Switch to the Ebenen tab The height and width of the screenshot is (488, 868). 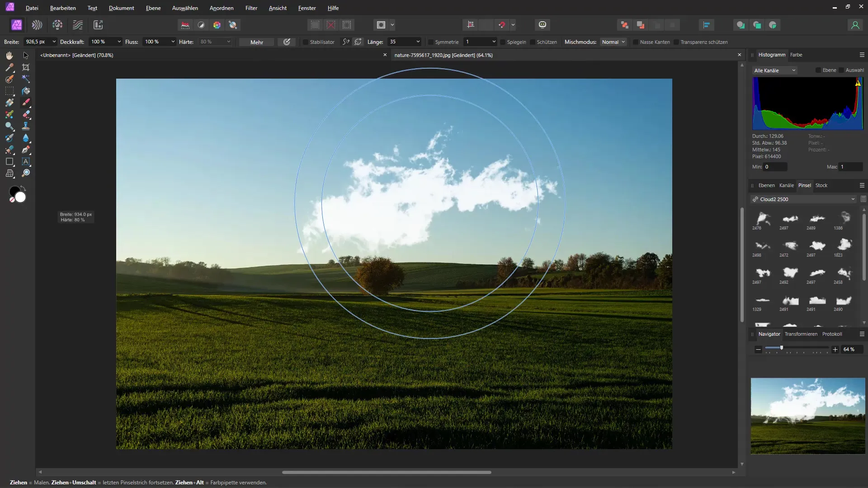(766, 185)
